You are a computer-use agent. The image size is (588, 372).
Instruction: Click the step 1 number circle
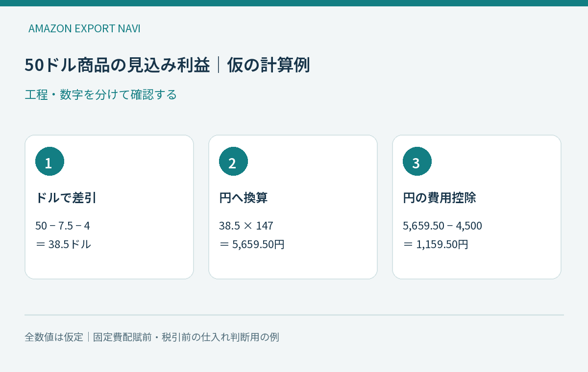pos(49,161)
